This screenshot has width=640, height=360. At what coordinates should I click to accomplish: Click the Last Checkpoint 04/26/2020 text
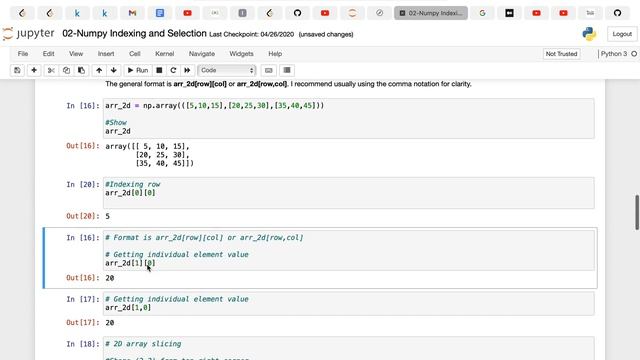[x=251, y=34]
